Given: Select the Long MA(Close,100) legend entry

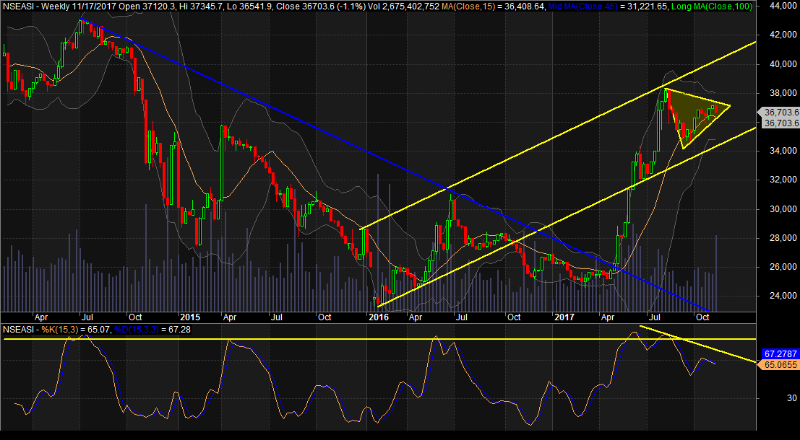Looking at the screenshot, I should tap(713, 7).
